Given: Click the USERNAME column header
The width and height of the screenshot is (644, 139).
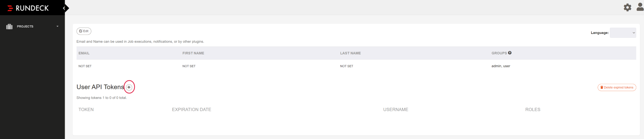Looking at the screenshot, I should coord(396,110).
